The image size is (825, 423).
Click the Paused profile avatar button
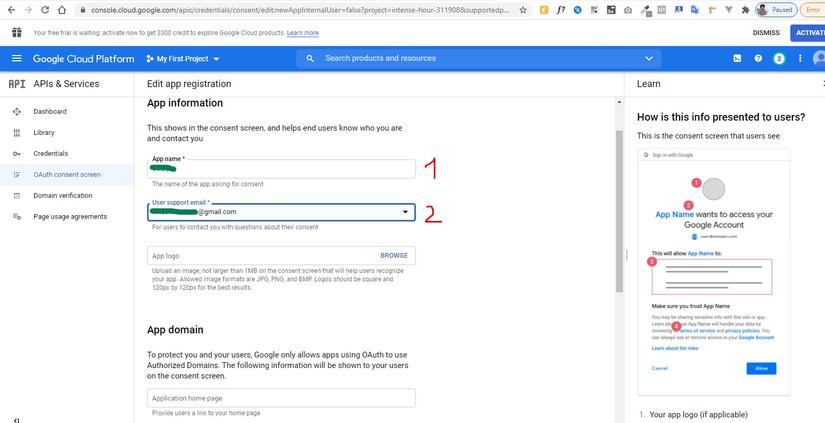coord(777,10)
